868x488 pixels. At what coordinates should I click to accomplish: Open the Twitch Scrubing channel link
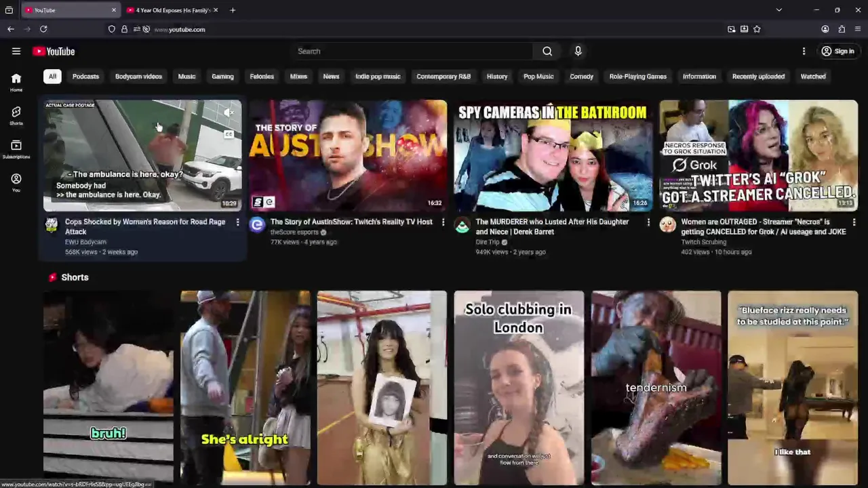(704, 242)
